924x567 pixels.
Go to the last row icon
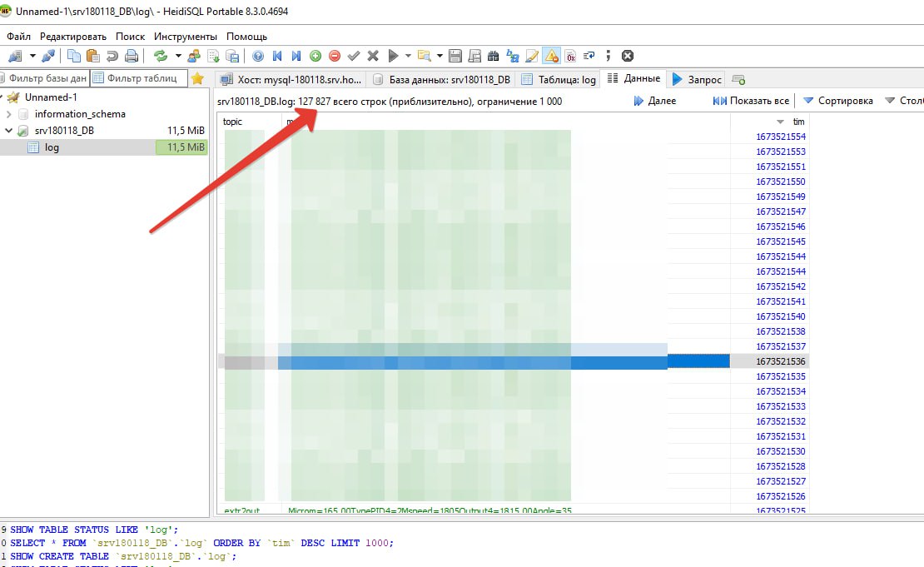click(296, 56)
